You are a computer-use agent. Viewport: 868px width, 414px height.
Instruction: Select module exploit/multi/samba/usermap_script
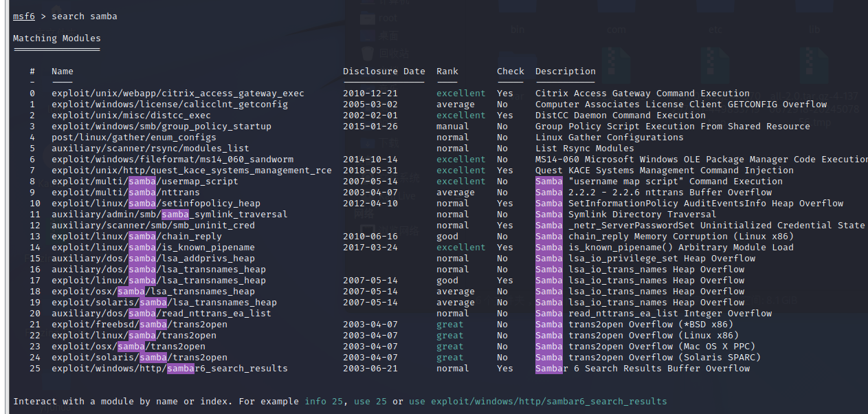[x=145, y=181]
